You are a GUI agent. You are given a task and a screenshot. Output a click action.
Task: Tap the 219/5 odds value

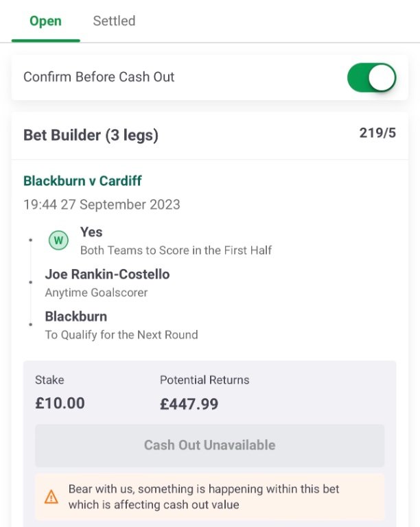377,132
